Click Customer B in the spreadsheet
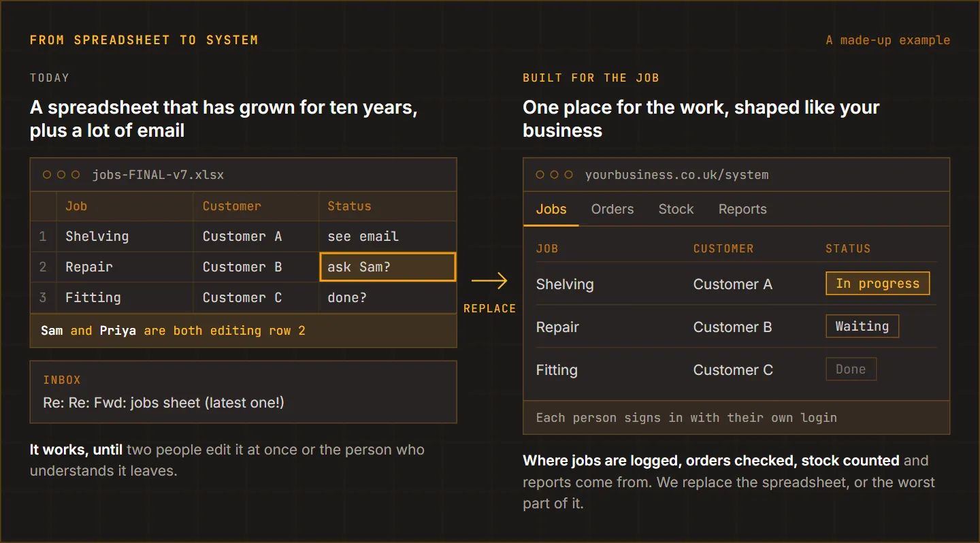Image resolution: width=980 pixels, height=543 pixels. click(256, 267)
